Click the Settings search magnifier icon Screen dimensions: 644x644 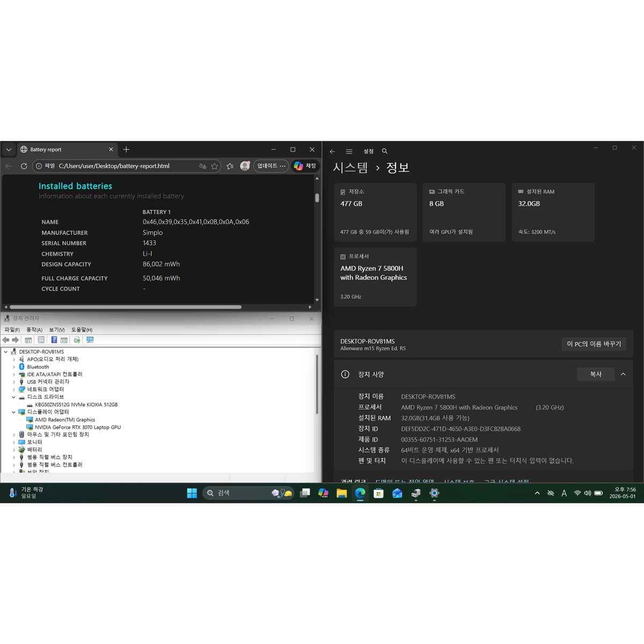[x=384, y=151]
